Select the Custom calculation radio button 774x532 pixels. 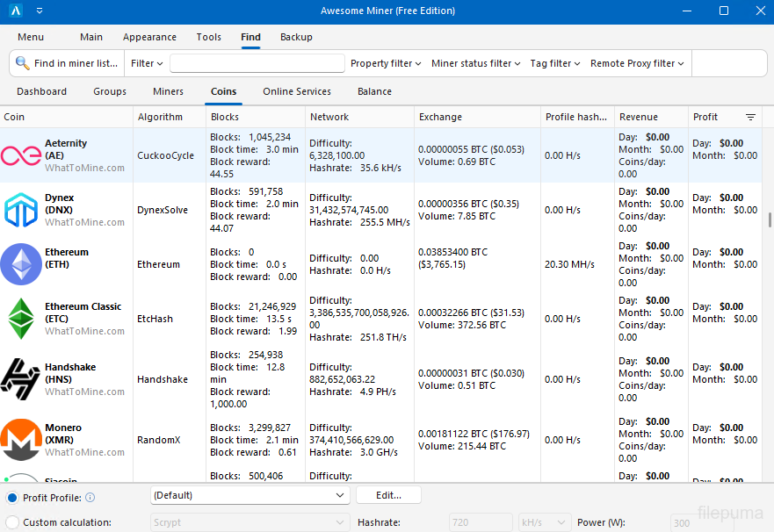pos(12,522)
